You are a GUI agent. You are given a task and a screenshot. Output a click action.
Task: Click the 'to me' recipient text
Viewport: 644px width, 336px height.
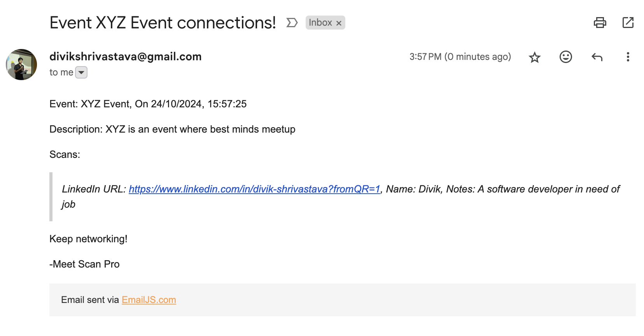61,72
